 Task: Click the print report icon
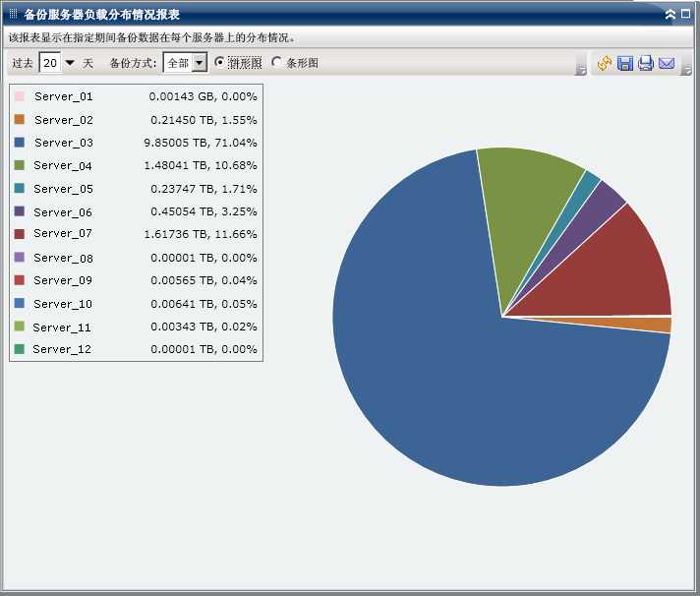(x=646, y=63)
